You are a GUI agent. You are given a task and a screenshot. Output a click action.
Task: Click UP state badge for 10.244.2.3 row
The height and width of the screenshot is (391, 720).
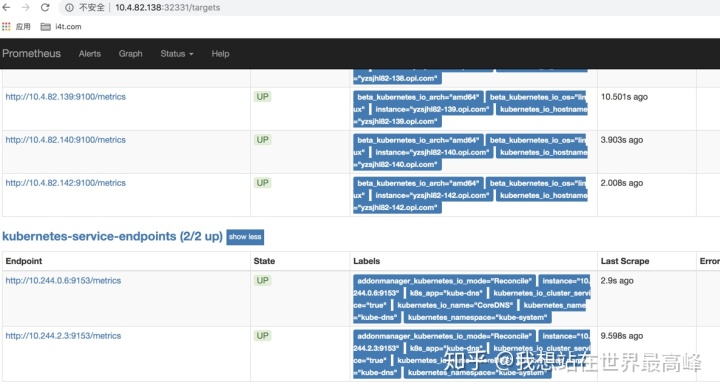[263, 336]
